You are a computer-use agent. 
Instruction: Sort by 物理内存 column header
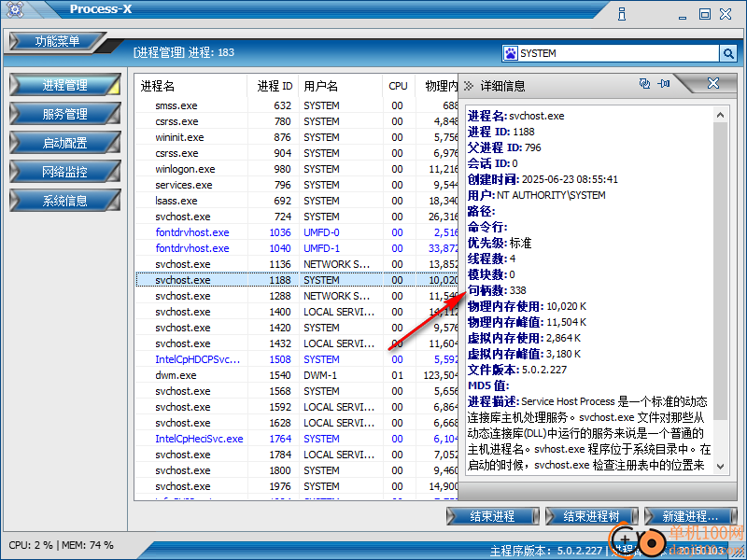[x=437, y=86]
